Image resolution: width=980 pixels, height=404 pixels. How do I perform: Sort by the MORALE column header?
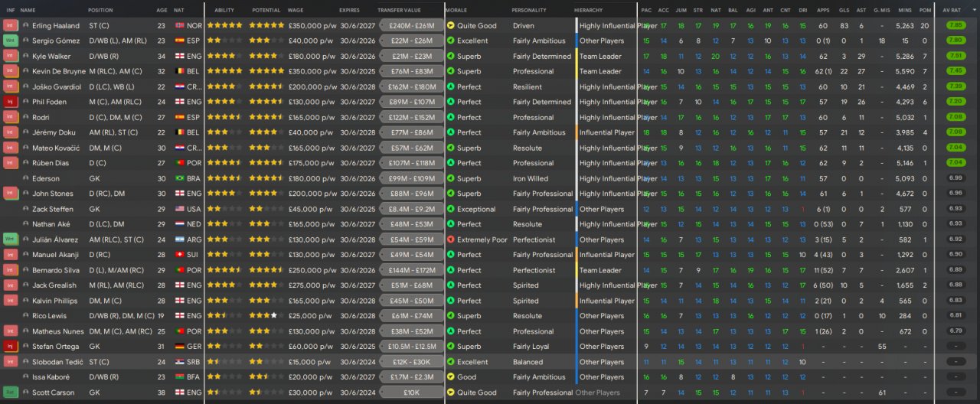(x=456, y=10)
